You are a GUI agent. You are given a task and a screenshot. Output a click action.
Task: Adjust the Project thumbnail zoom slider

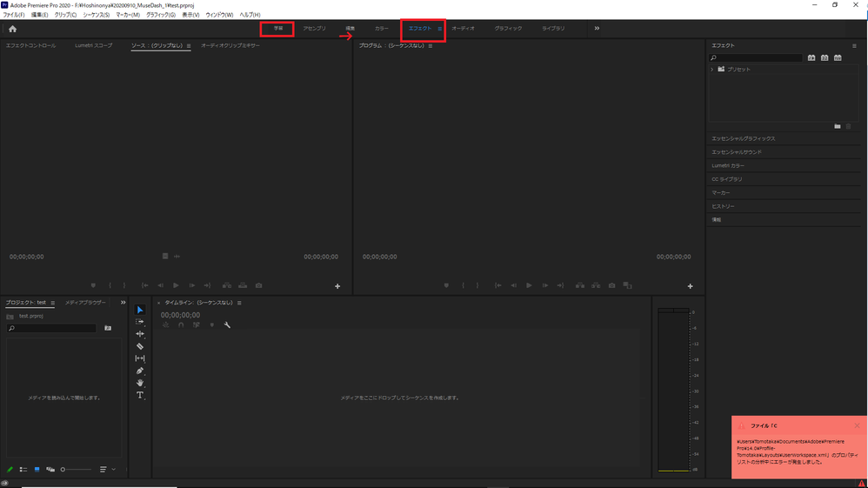(76, 469)
